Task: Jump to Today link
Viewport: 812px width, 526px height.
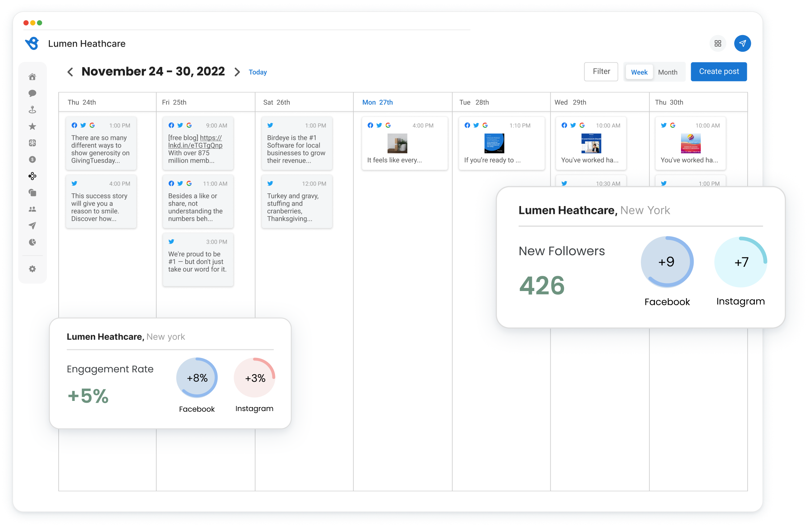Action: [x=258, y=72]
